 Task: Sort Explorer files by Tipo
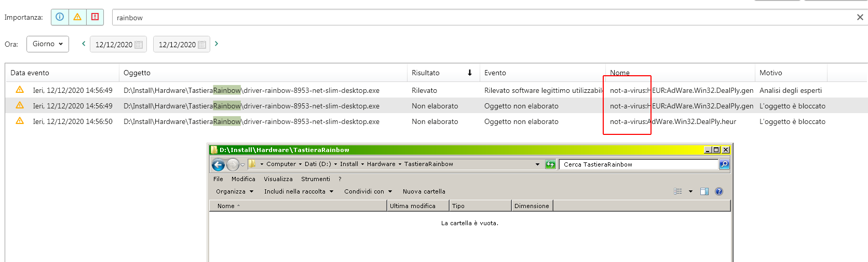tap(481, 206)
